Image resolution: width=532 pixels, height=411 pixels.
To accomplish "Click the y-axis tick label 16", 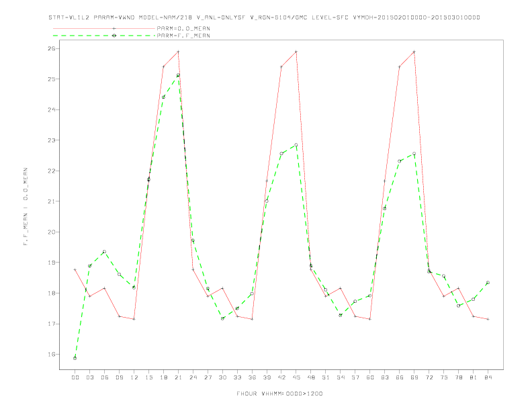I will pos(52,355).
